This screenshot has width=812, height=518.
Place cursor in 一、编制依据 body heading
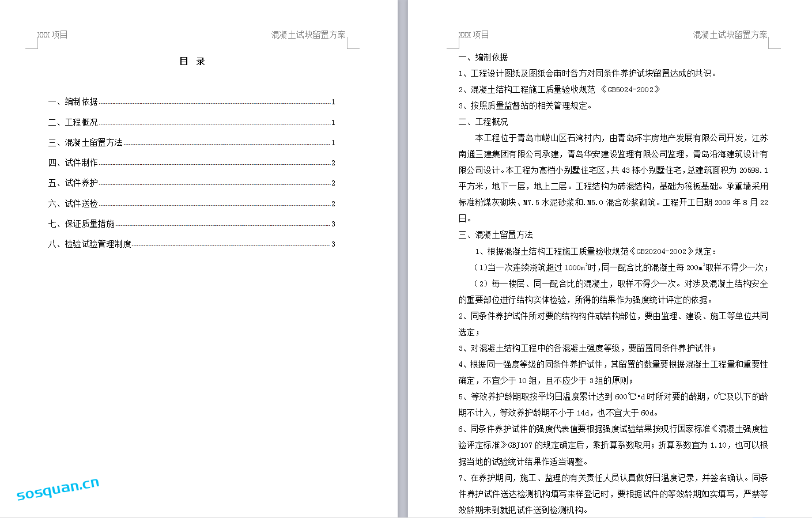(x=483, y=57)
